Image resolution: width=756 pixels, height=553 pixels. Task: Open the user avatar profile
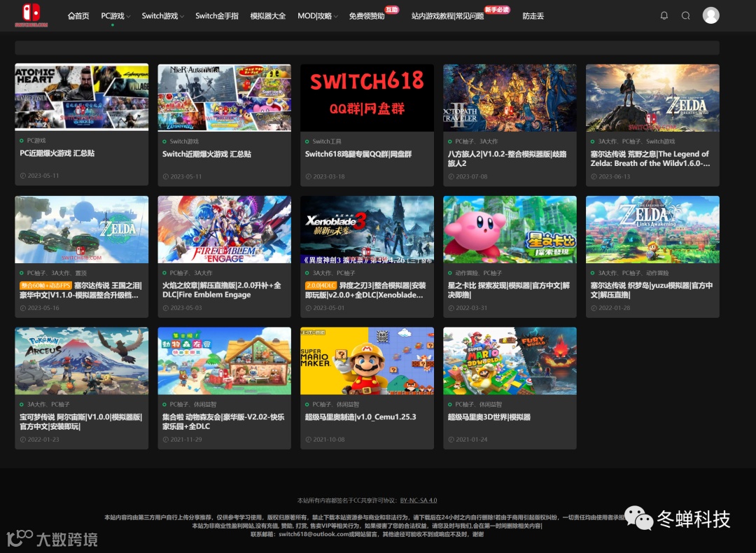(710, 15)
